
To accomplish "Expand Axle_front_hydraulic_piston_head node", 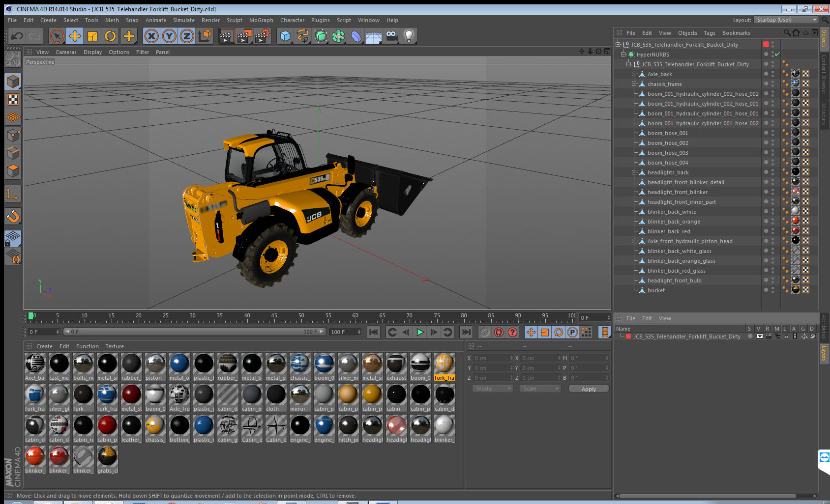I will 634,241.
